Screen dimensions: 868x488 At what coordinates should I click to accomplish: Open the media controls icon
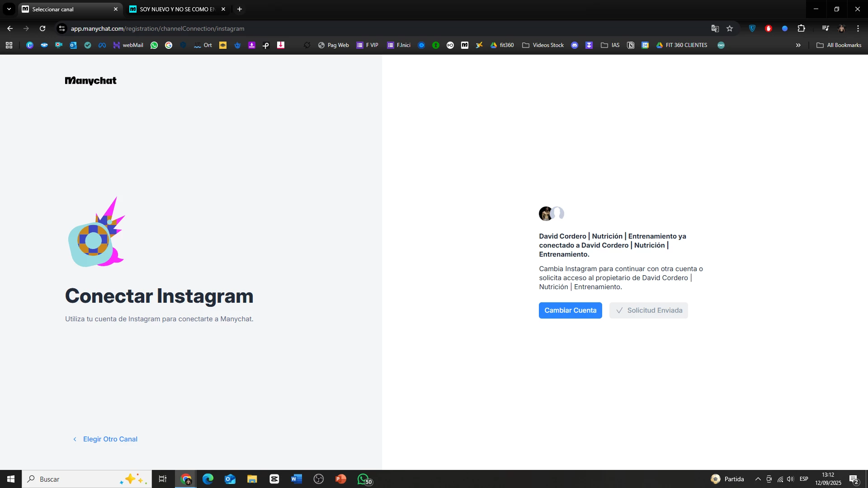826,28
